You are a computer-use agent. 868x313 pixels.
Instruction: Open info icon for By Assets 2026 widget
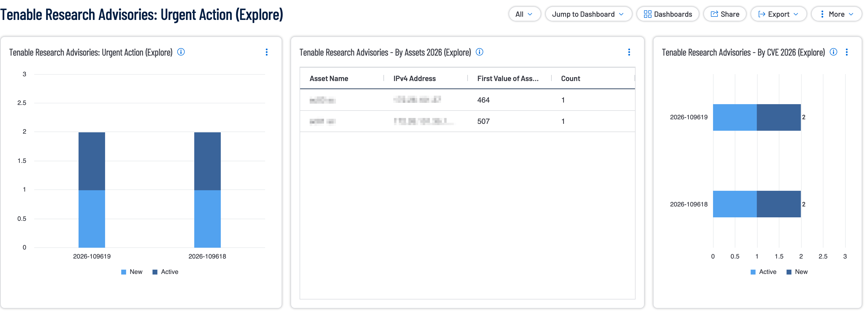pos(479,52)
